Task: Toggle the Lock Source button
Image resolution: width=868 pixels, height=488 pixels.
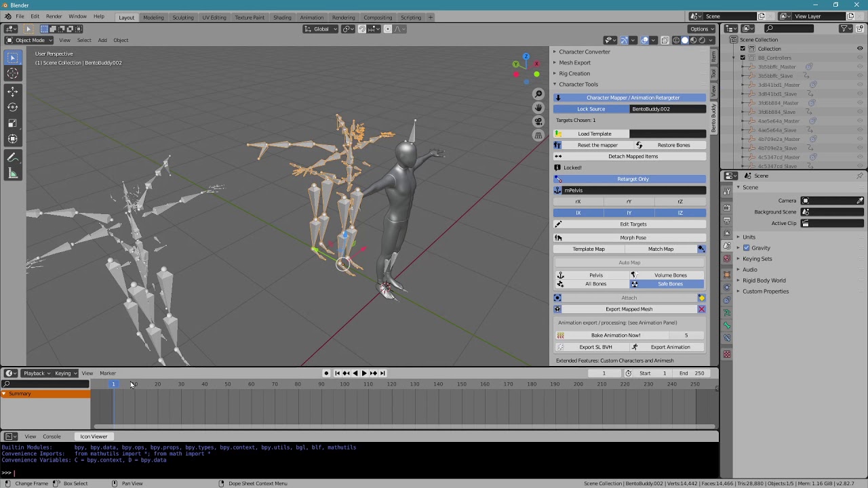Action: coord(591,109)
